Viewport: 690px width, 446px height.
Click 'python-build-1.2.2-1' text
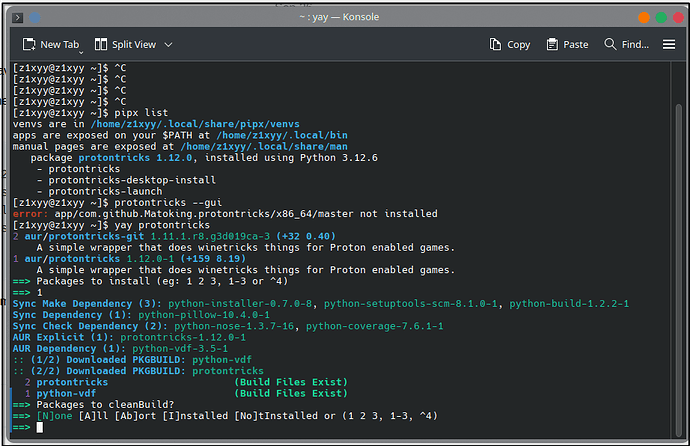[x=569, y=303]
